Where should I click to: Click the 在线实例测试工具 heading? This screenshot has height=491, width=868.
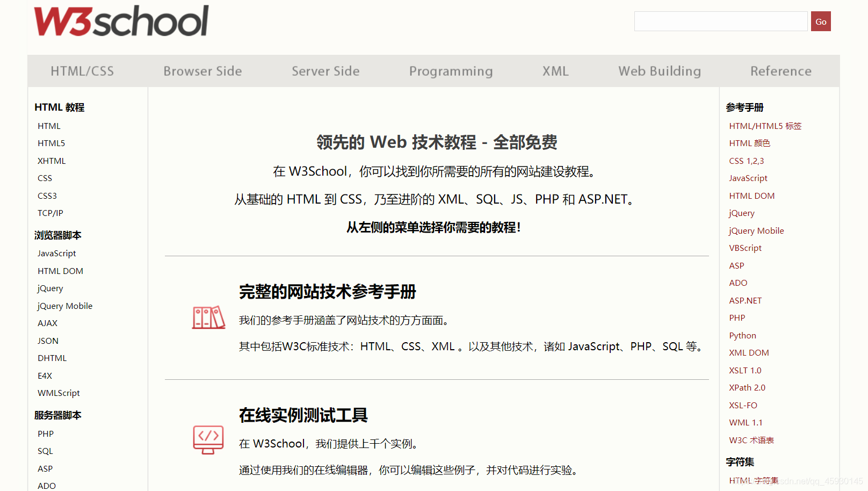click(303, 415)
